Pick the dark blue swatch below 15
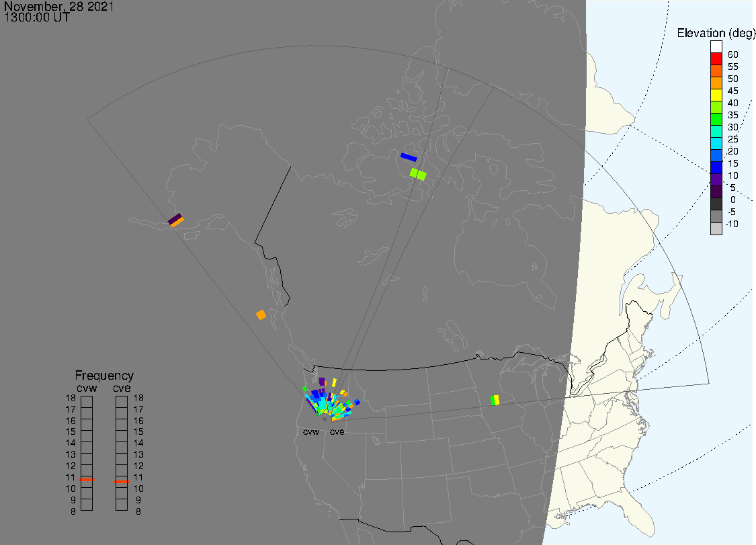This screenshot has height=545, width=756. coord(716,167)
